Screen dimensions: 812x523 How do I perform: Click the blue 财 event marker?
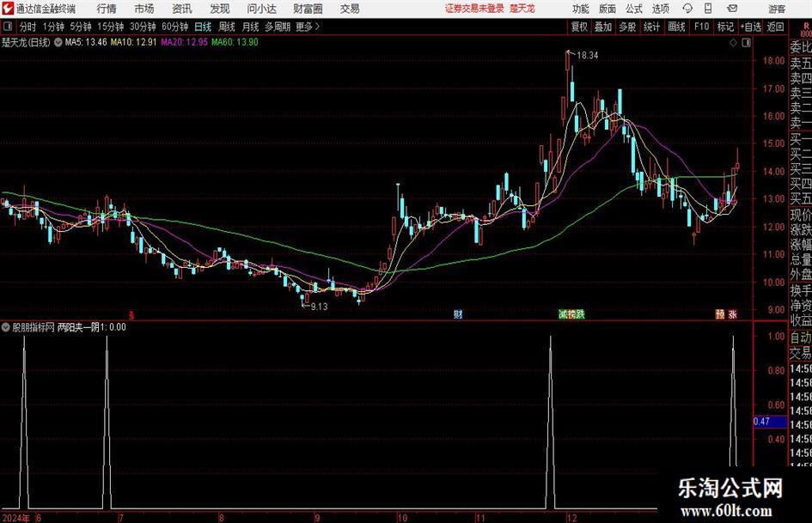458,313
